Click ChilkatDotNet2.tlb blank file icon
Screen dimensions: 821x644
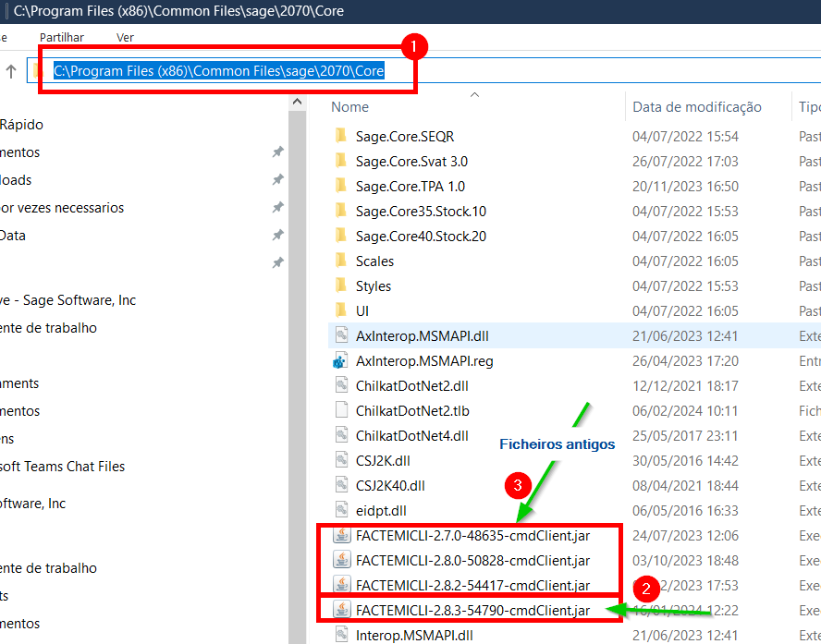pos(341,410)
